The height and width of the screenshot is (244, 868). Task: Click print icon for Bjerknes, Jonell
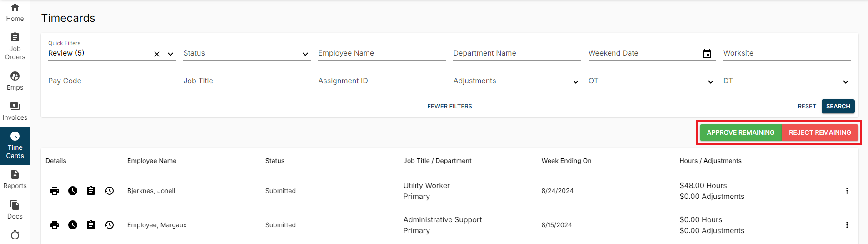(x=55, y=191)
